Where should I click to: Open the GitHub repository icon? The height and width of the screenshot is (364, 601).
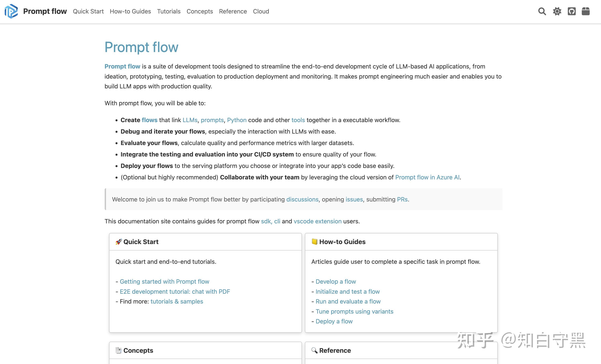coord(571,11)
